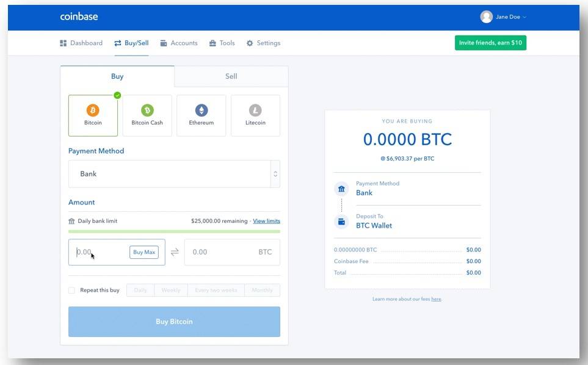The image size is (588, 365).
Task: Switch to the Sell tab
Action: point(231,76)
